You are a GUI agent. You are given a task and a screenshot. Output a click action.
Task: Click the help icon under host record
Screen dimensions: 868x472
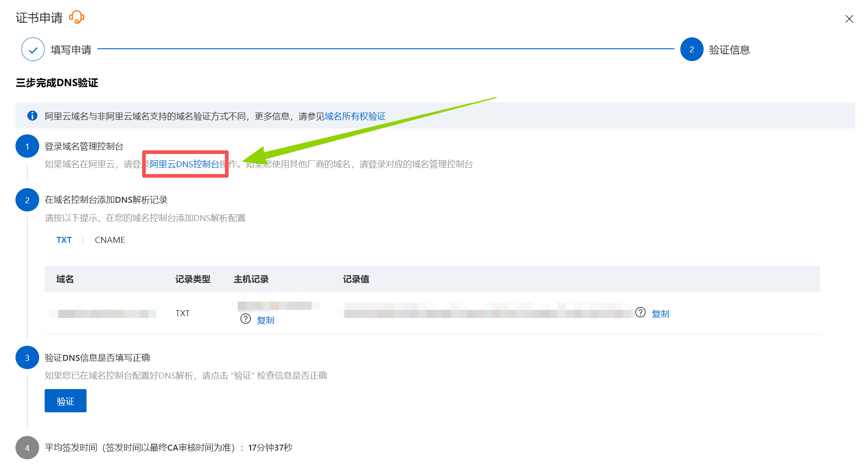(245, 319)
